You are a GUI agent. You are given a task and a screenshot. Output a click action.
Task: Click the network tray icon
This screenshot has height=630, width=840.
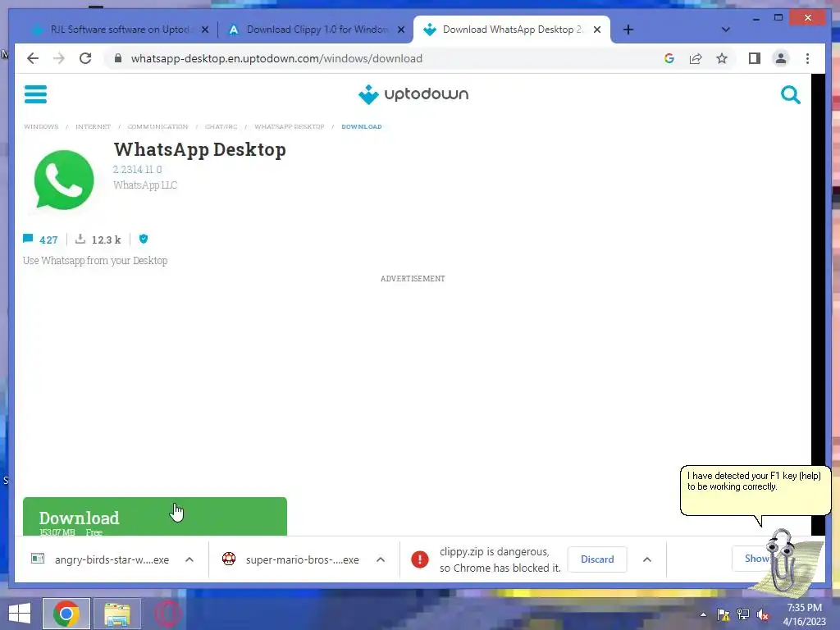[x=743, y=614]
